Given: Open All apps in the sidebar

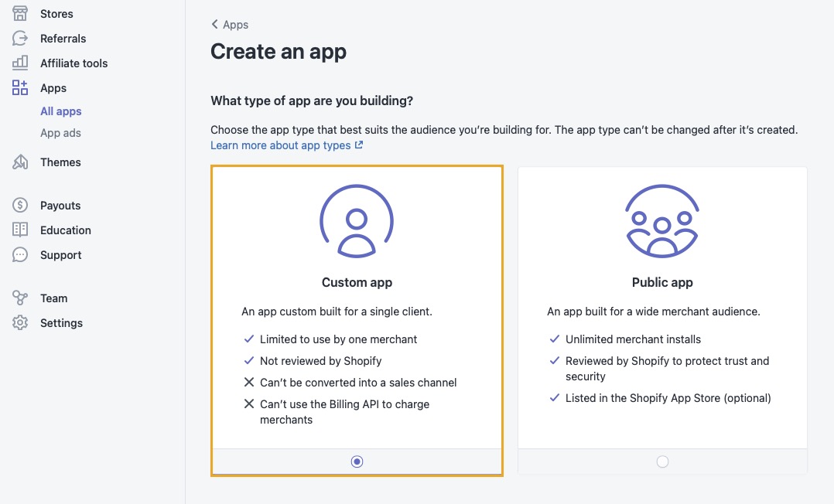Looking at the screenshot, I should click(61, 111).
